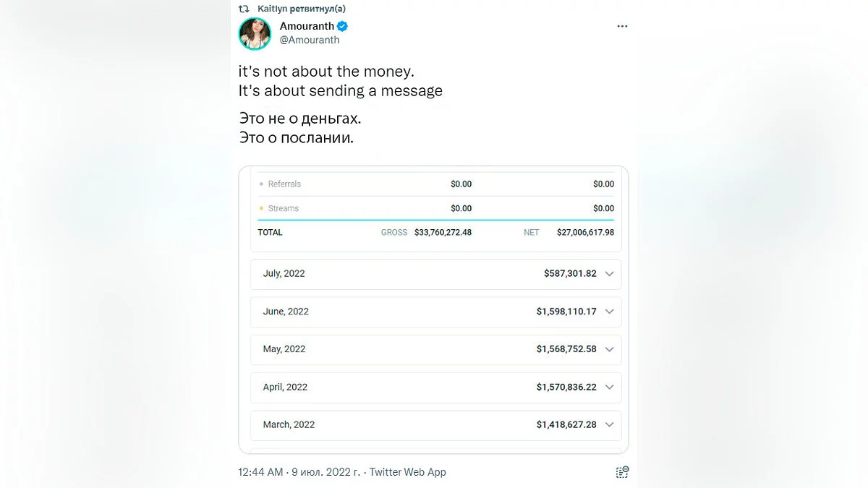Open the 12:44 AM tweet timestamp link
The width and height of the screenshot is (868, 488).
pyautogui.click(x=260, y=472)
